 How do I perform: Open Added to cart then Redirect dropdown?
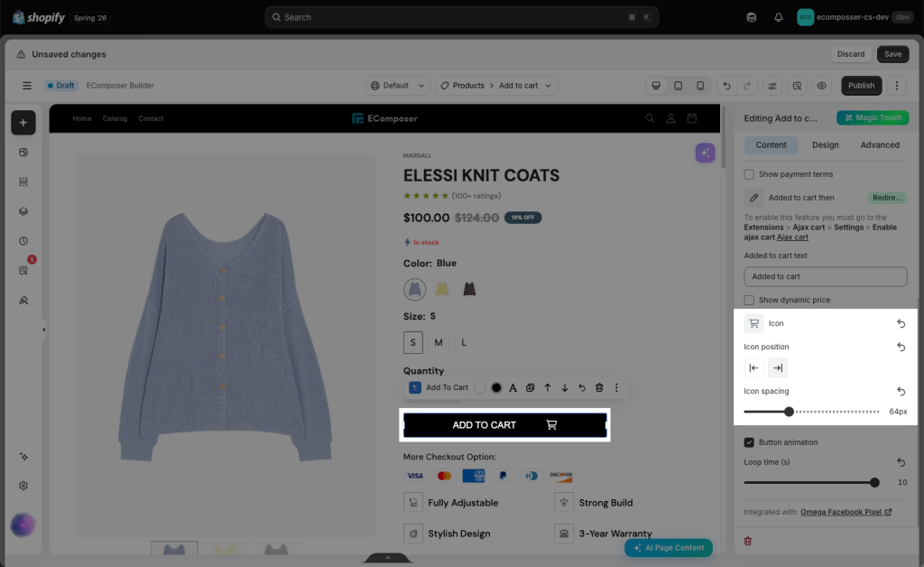pos(887,198)
